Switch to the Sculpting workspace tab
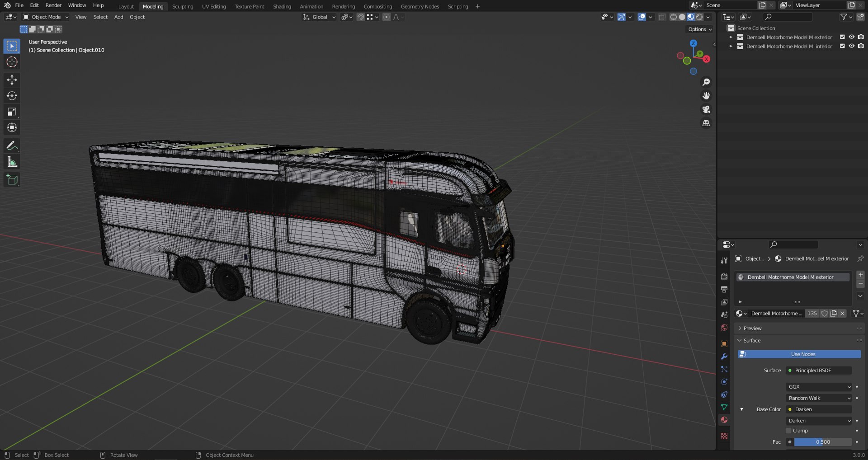 pos(183,6)
